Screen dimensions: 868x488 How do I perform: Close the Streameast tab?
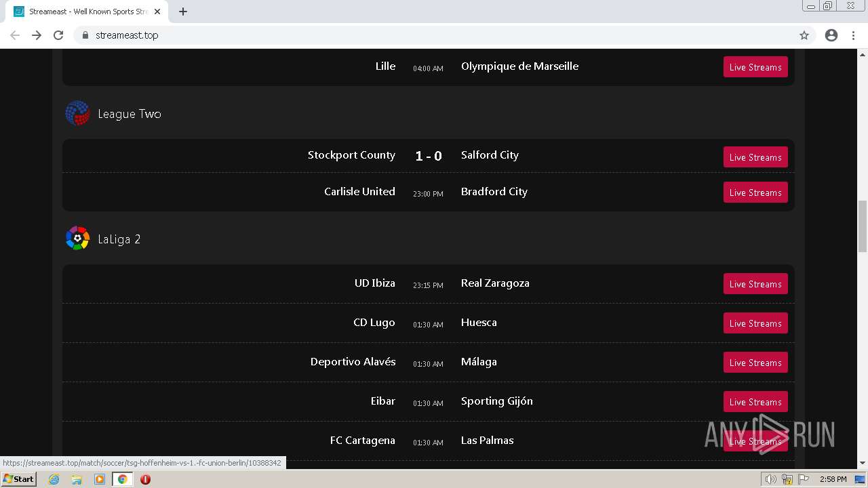coord(157,12)
